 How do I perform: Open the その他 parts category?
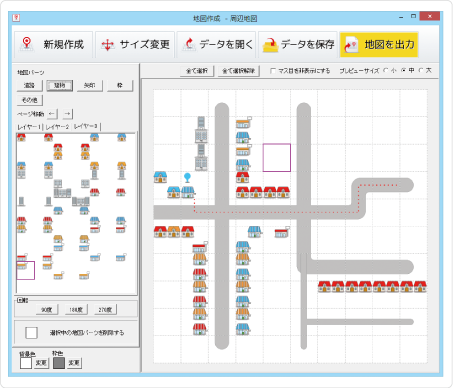(30, 100)
